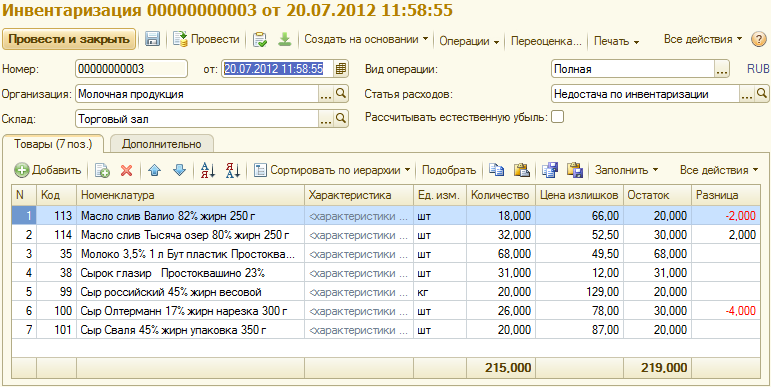771x387 pixels.
Task: Click the Остаток column header
Action: pos(657,195)
